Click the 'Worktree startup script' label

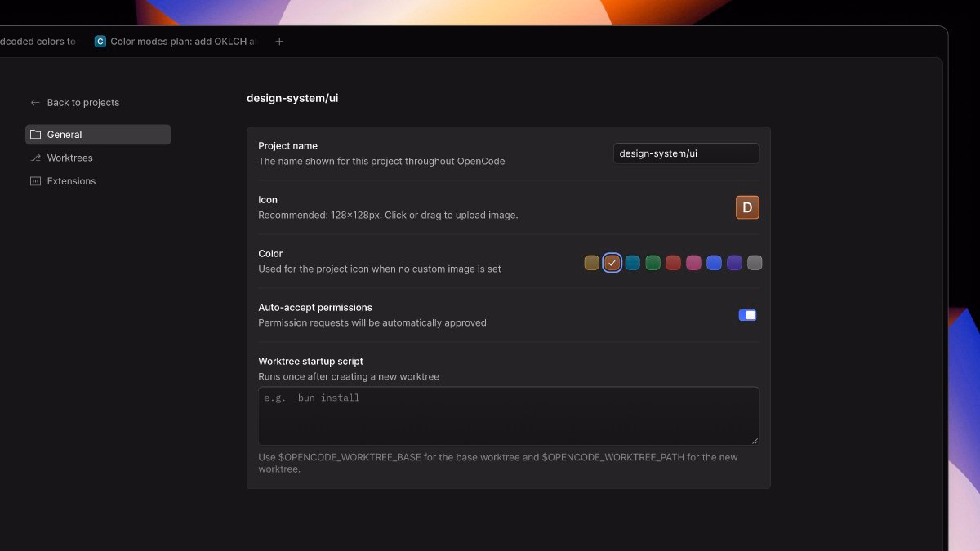coord(311,362)
